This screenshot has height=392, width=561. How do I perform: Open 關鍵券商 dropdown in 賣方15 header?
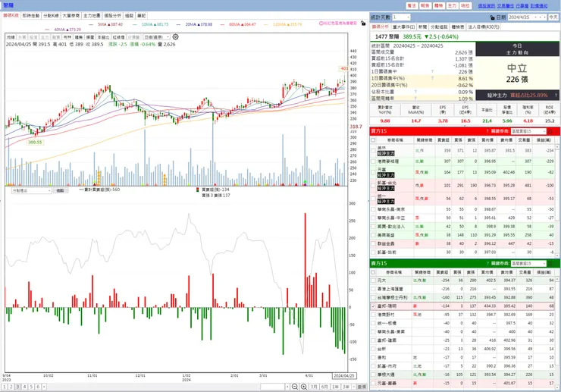(x=528, y=263)
